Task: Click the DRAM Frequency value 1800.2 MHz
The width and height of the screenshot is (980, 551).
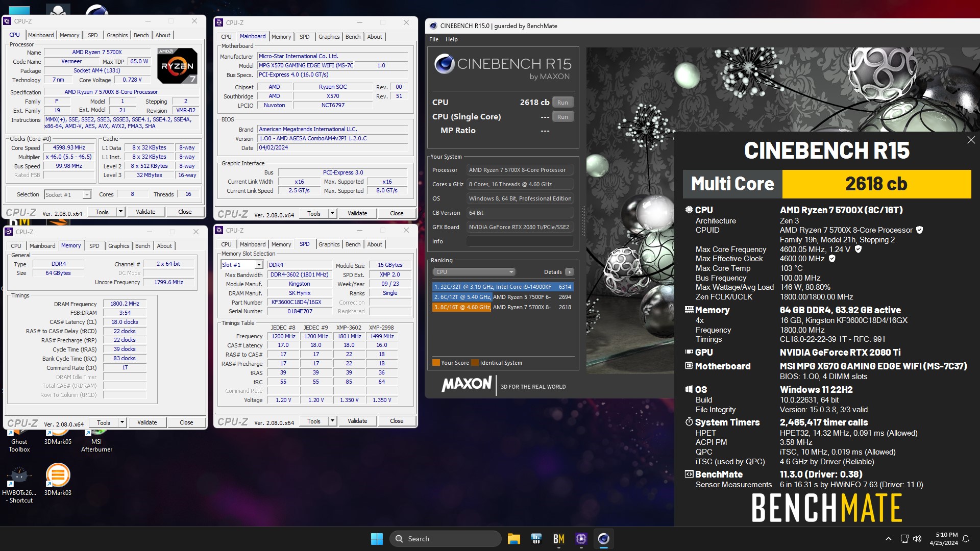Action: 125,304
